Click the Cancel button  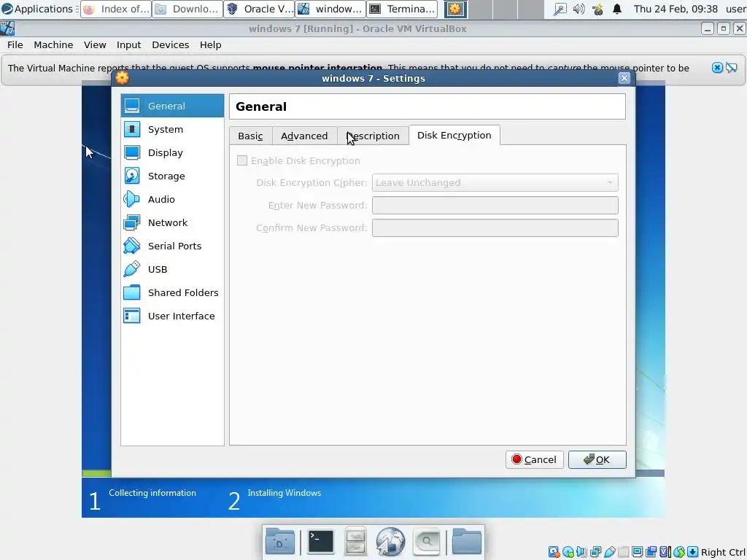pos(534,459)
